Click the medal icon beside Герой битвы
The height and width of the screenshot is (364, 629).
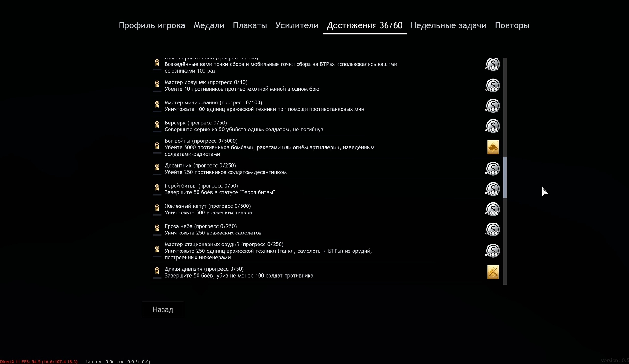157,187
